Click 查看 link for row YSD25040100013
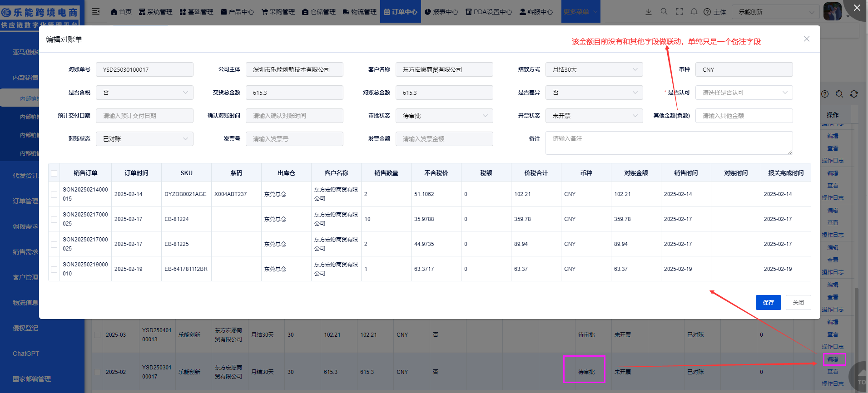 [833, 334]
